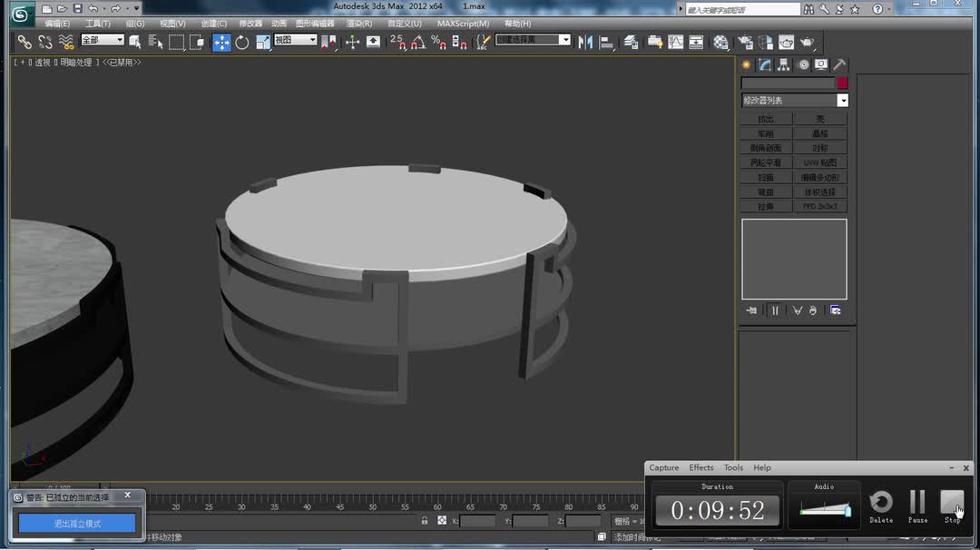Open the named selection sets dropdown
The height and width of the screenshot is (550, 980).
534,40
